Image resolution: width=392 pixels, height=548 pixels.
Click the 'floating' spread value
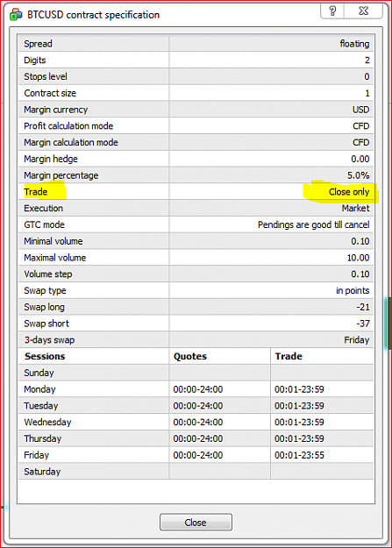[354, 44]
